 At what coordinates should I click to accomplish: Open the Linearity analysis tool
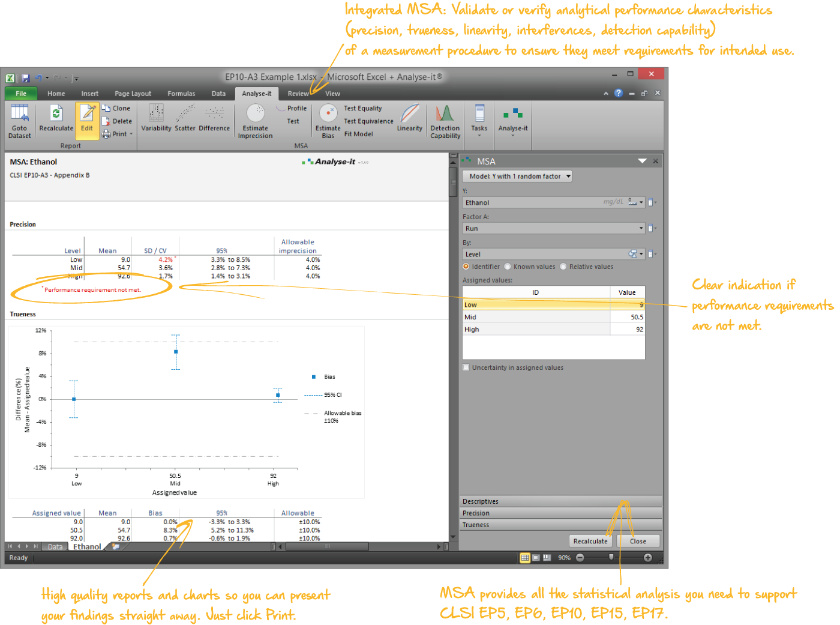pos(410,118)
